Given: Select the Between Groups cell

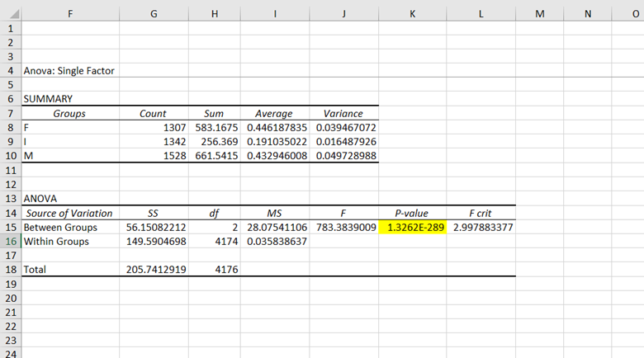Looking at the screenshot, I should (70, 228).
